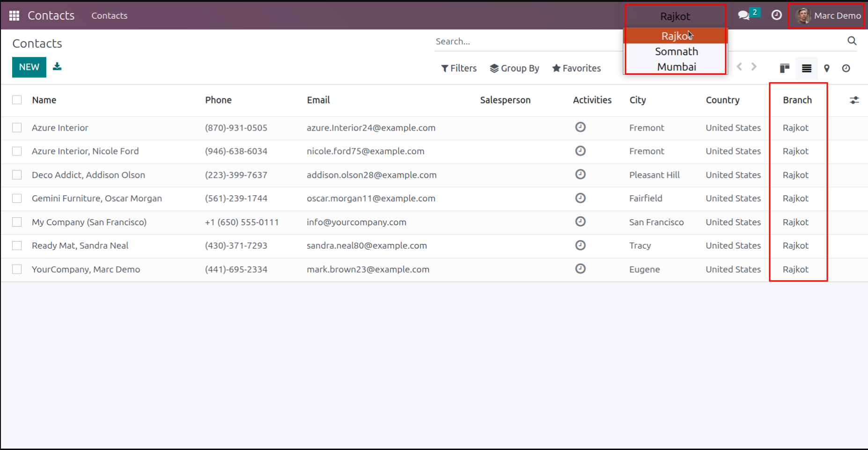Open the Contacts menu item in navbar
The height and width of the screenshot is (450, 868).
click(109, 15)
